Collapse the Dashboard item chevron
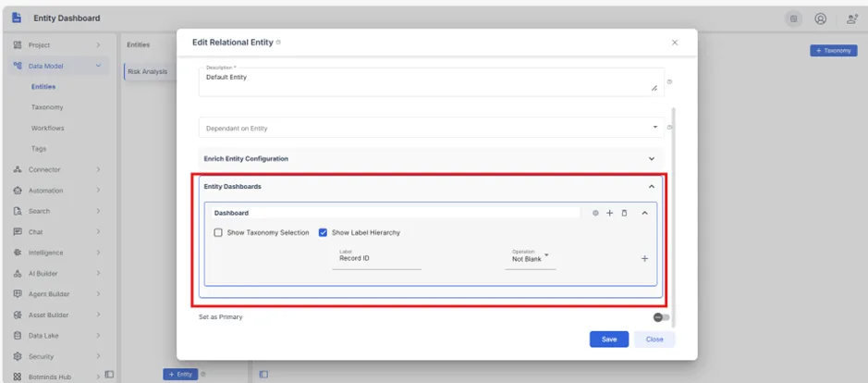 click(x=644, y=213)
